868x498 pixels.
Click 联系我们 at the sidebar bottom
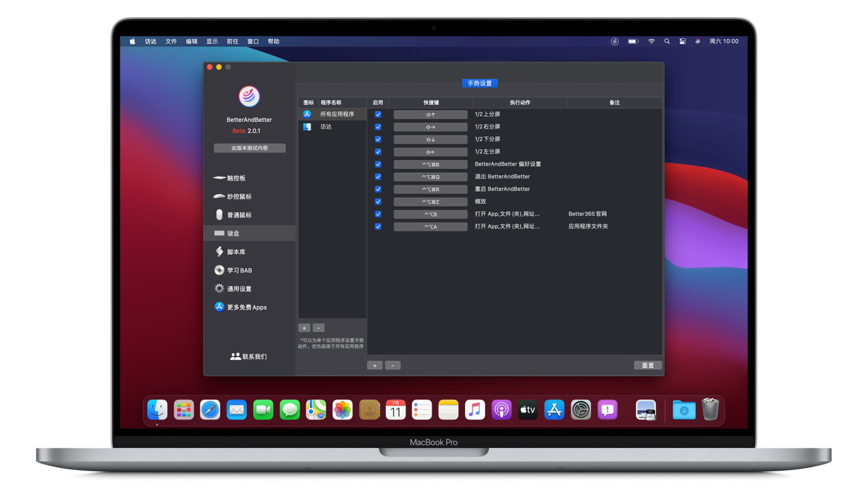(x=250, y=356)
